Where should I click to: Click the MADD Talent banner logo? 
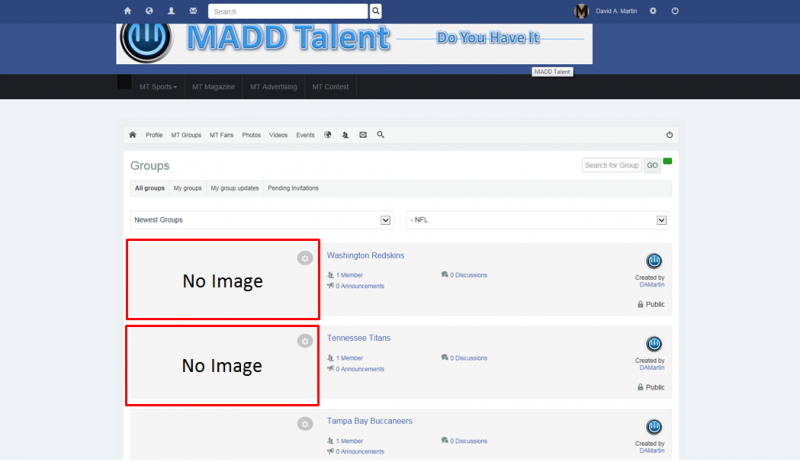point(354,43)
